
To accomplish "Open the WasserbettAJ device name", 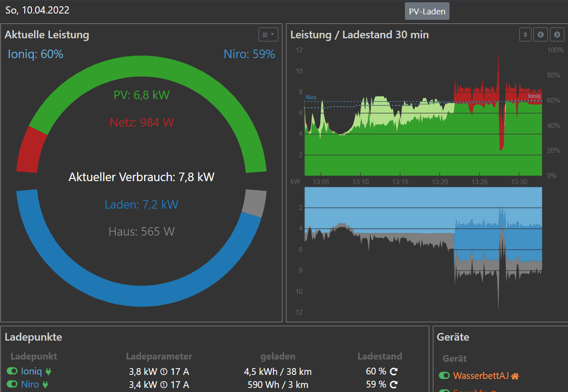I will [x=481, y=375].
